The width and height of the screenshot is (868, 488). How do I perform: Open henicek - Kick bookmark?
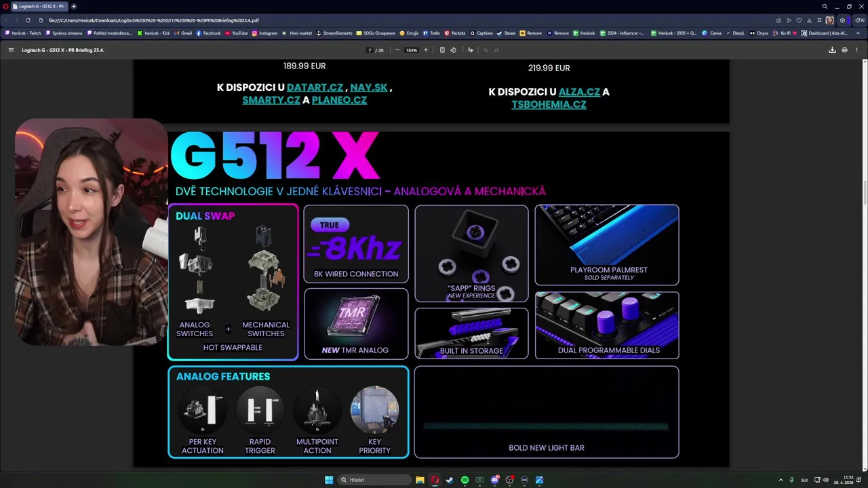tap(153, 33)
